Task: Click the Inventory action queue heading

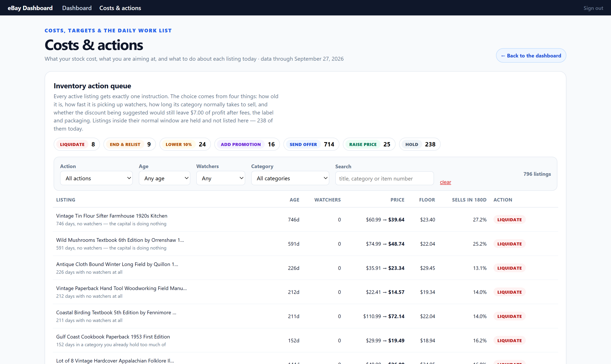Action: [x=92, y=86]
